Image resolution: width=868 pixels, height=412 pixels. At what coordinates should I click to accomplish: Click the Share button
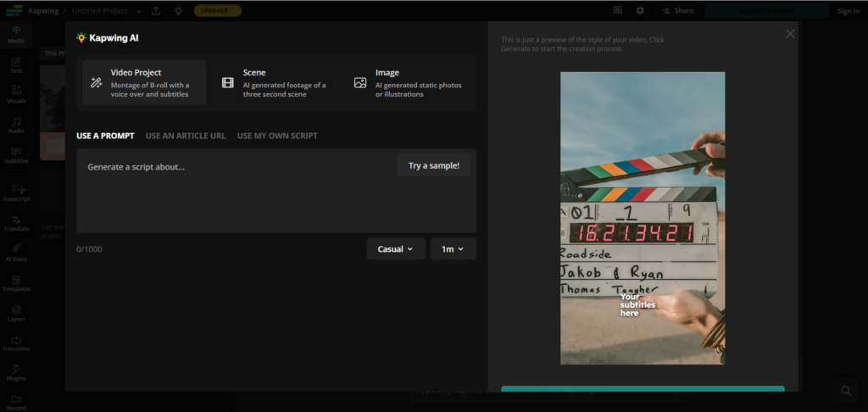(677, 10)
